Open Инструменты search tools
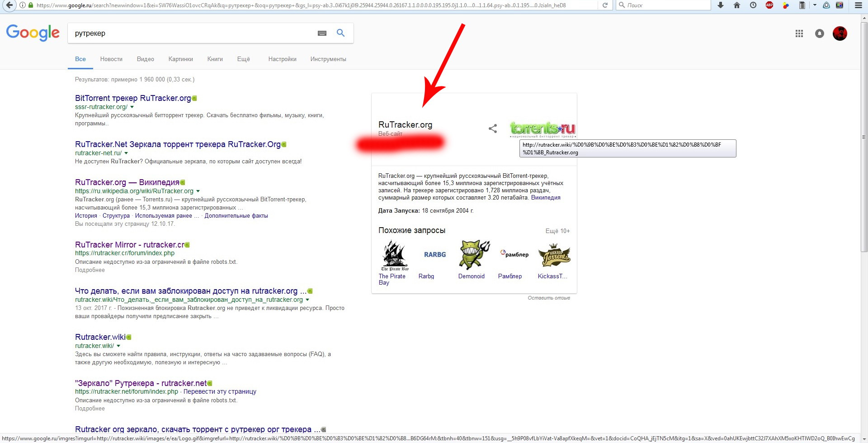The height and width of the screenshot is (443, 868). coord(328,59)
